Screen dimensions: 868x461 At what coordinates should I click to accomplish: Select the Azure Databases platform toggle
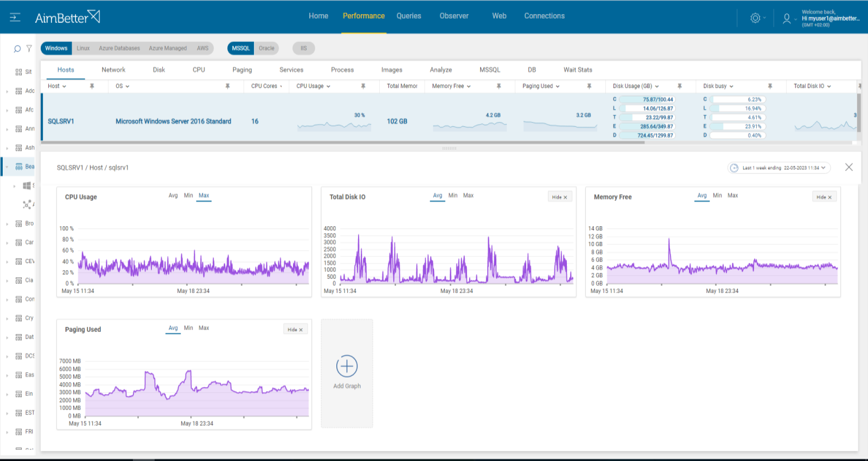coord(119,48)
